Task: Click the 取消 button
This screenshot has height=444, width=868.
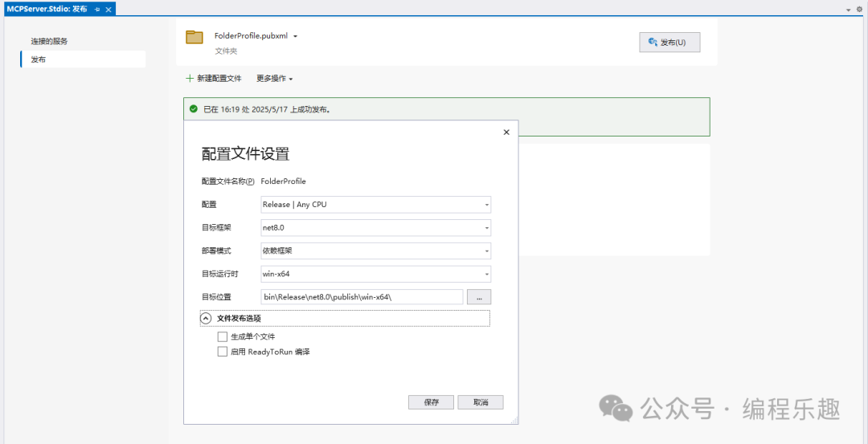Action: click(481, 402)
